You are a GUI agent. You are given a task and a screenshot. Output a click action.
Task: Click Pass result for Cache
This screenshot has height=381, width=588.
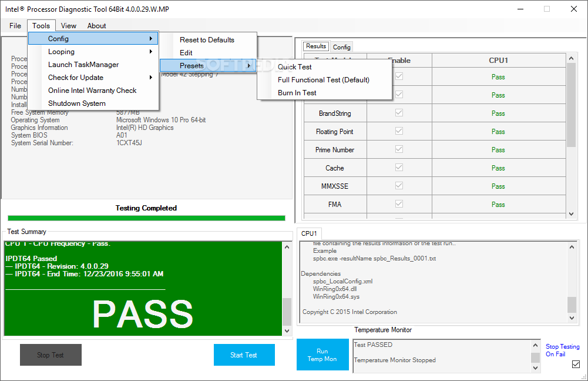click(x=498, y=168)
